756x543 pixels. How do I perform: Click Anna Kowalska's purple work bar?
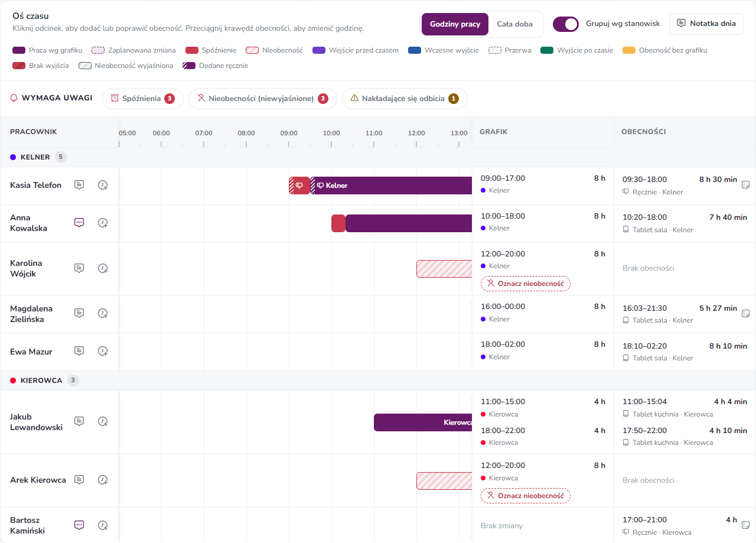(x=409, y=223)
